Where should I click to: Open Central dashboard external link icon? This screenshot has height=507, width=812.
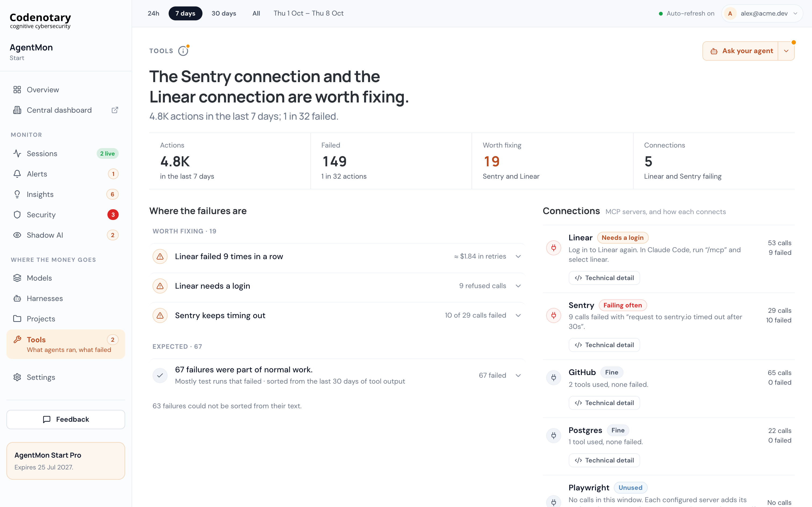point(115,110)
